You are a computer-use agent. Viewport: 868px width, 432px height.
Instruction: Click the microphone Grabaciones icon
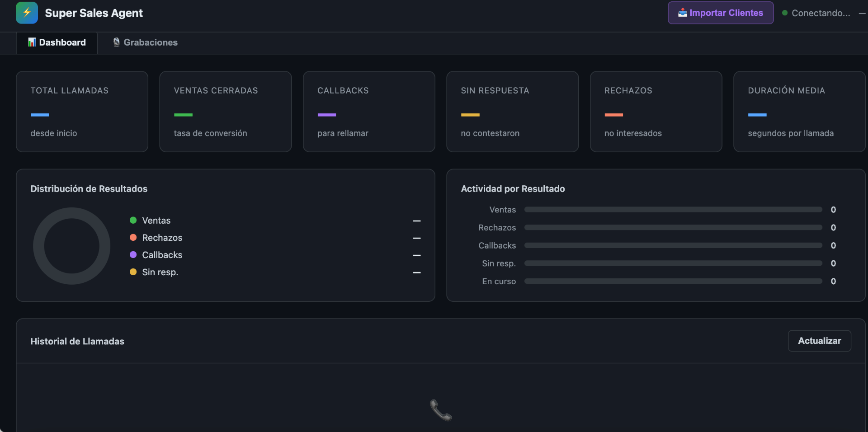(x=116, y=42)
